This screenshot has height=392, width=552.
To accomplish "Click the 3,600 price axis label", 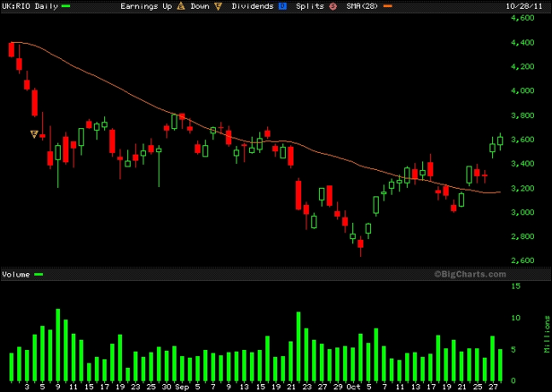I will 522,140.
